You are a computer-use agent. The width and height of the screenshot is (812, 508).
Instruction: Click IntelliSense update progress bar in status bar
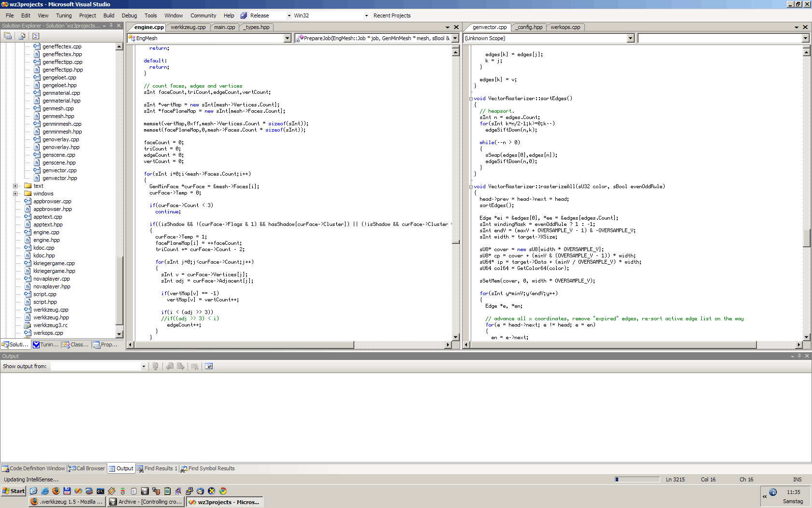click(637, 479)
